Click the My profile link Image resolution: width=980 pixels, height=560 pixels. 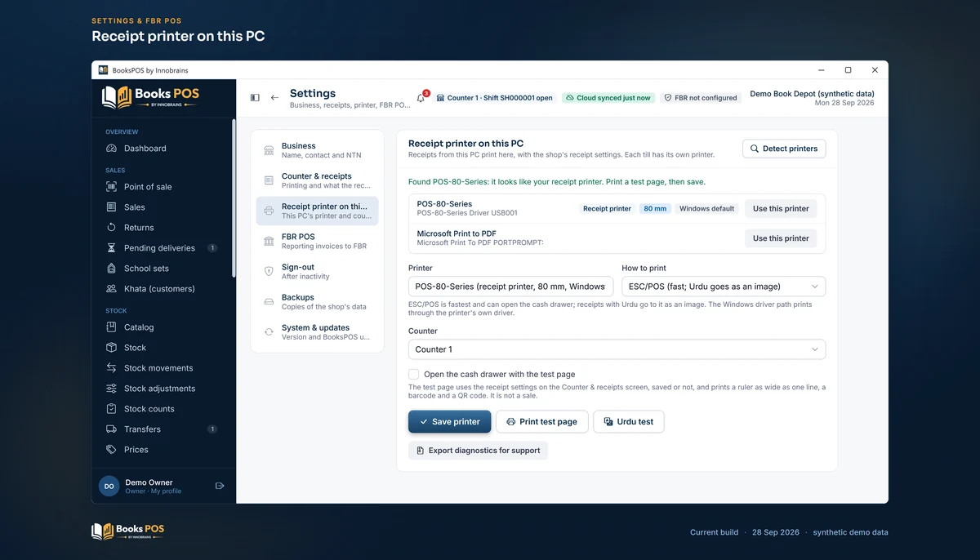[167, 491]
